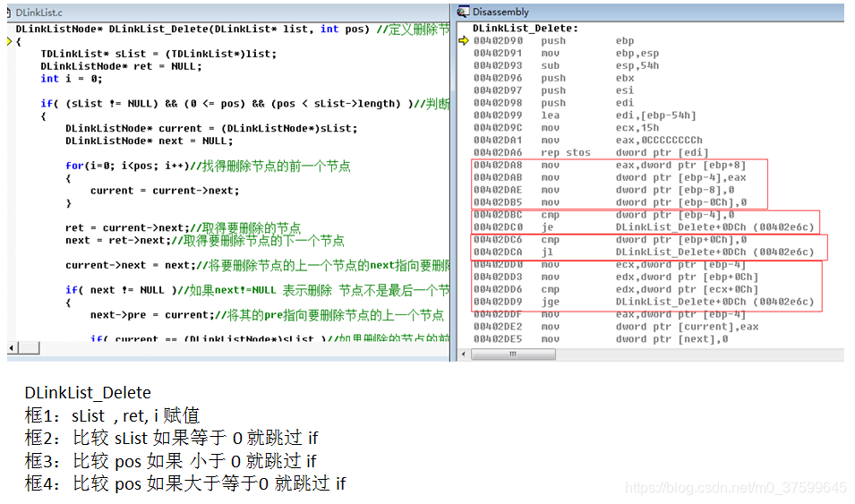Click the DLinkList_Delete: label in Disassembly
Viewport: 855px width, 504px height.
pyautogui.click(x=526, y=29)
